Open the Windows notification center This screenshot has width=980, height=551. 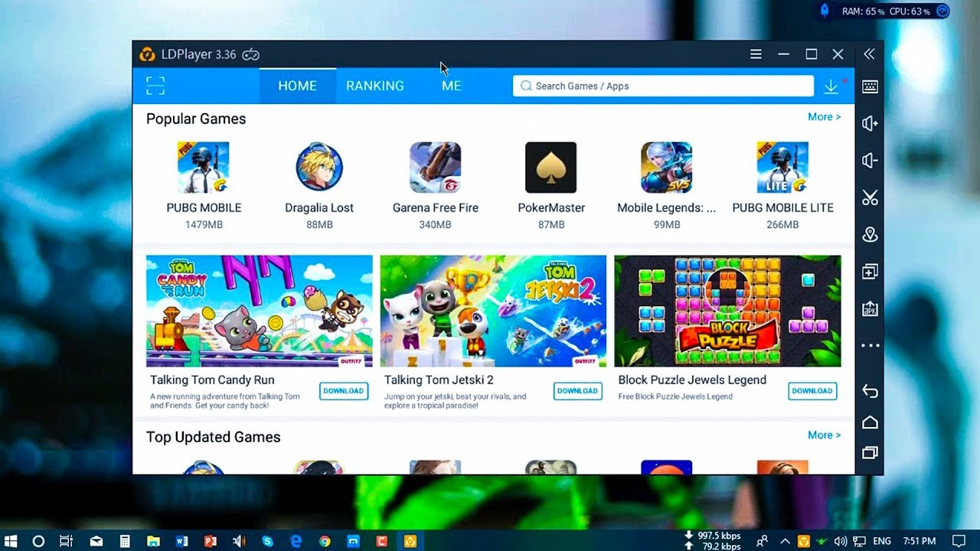pyautogui.click(x=959, y=541)
